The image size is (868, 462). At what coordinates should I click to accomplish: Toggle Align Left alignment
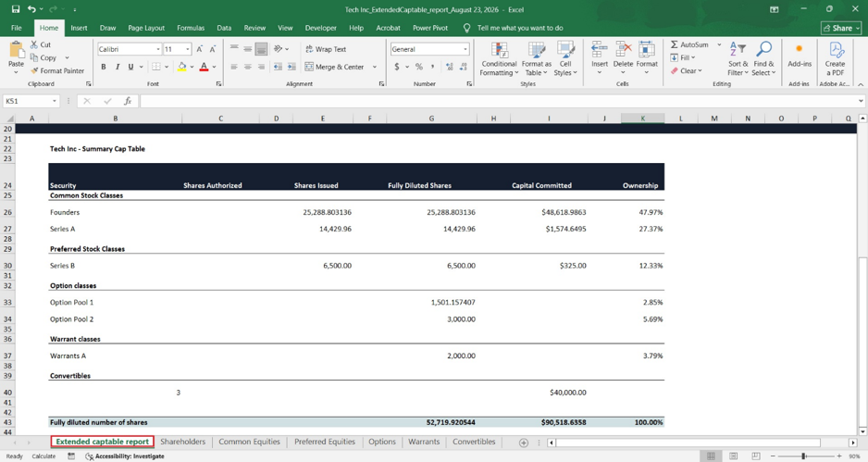(234, 67)
